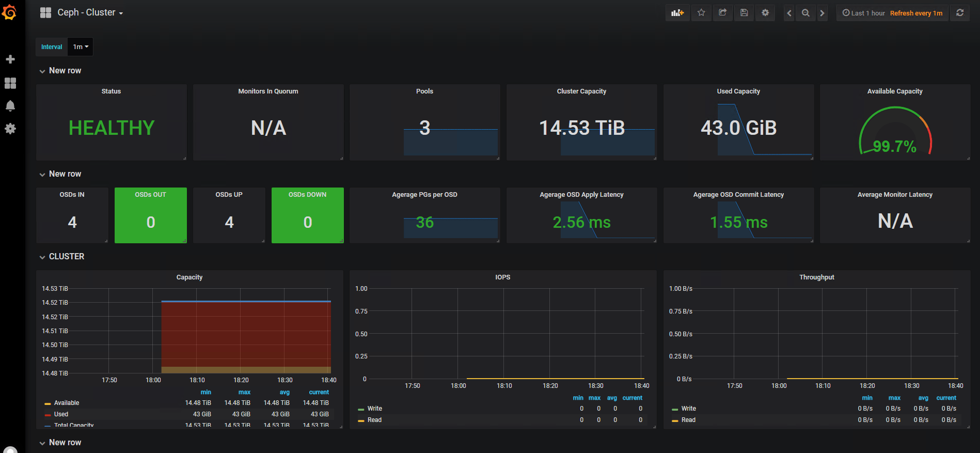980x453 pixels.
Task: Open the Alerting bell icon
Action: tap(10, 106)
